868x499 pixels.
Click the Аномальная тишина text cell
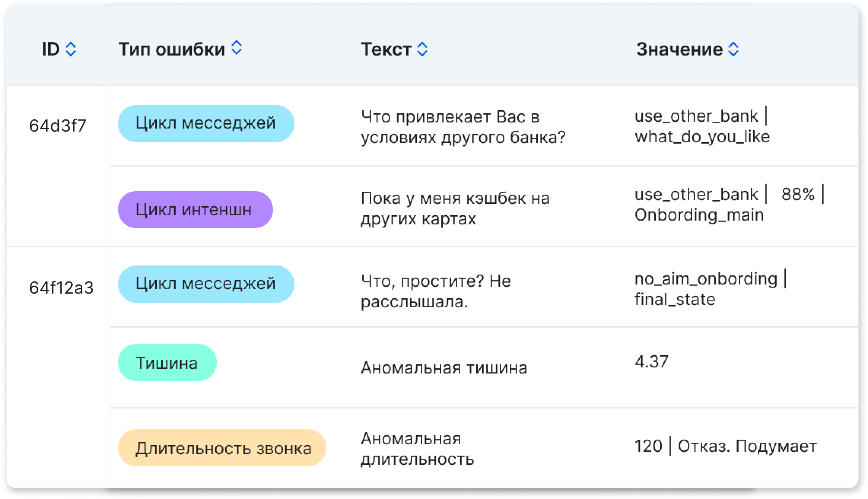444,368
